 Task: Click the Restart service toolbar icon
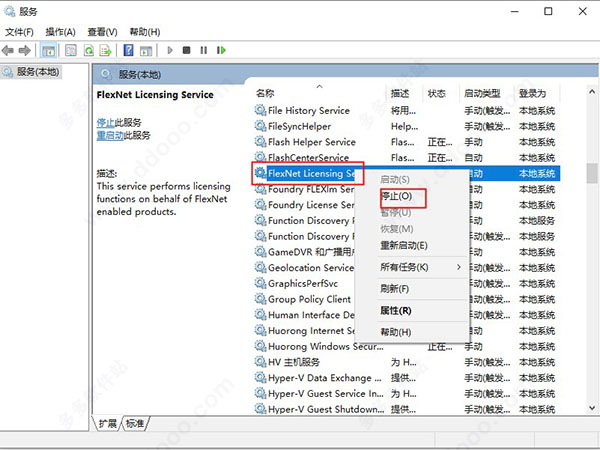pos(221,50)
